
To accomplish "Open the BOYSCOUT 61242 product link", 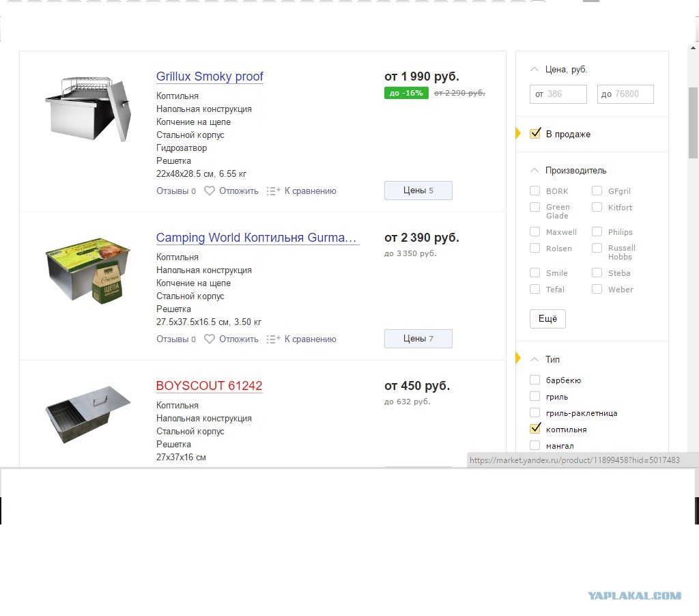I will [209, 385].
